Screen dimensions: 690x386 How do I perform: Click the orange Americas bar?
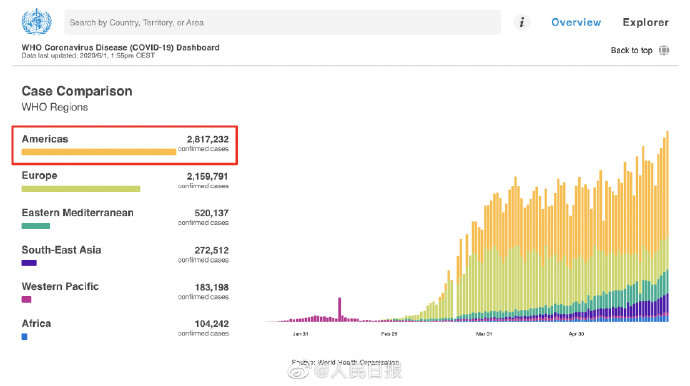[99, 152]
